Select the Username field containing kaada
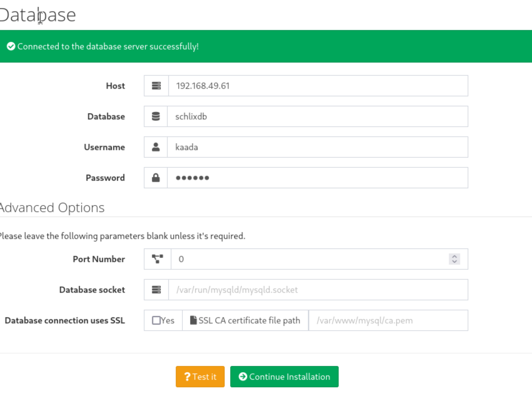 pos(317,147)
